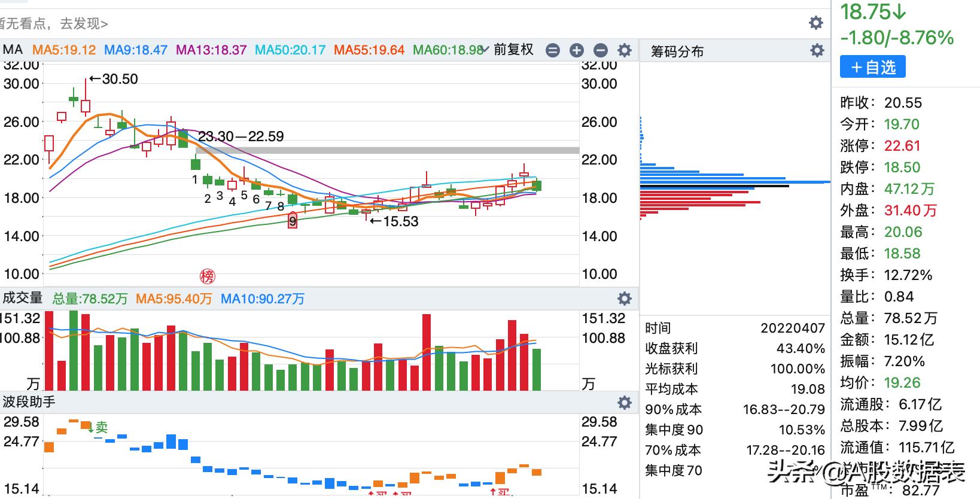Image resolution: width=980 pixels, height=499 pixels.
Task: Click change value -1.80/-8.76%
Action: coord(897,38)
